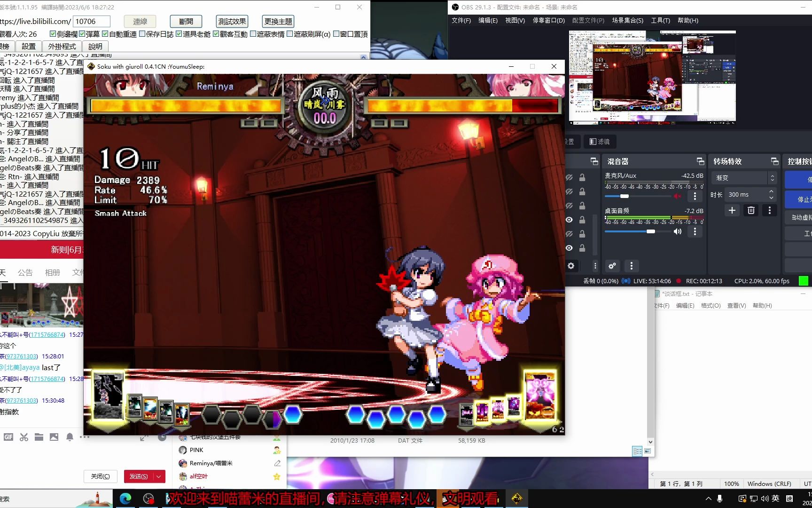Screen dimensions: 812x508
Task: Open Microsoft Edge from taskbar
Action: point(125,499)
